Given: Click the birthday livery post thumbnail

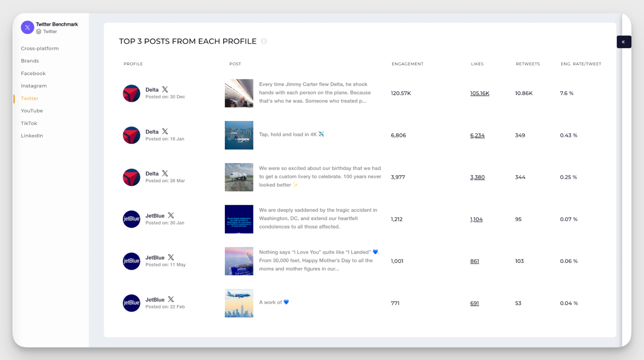Looking at the screenshot, I should point(239,177).
